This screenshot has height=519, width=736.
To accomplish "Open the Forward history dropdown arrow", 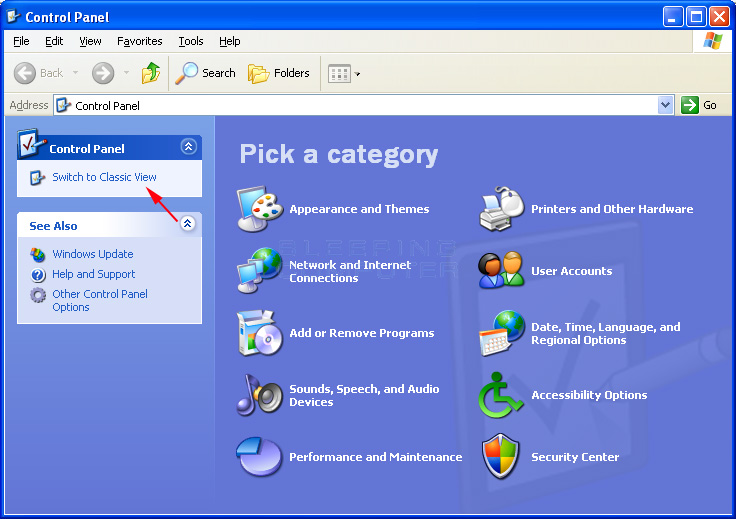I will [x=126, y=73].
